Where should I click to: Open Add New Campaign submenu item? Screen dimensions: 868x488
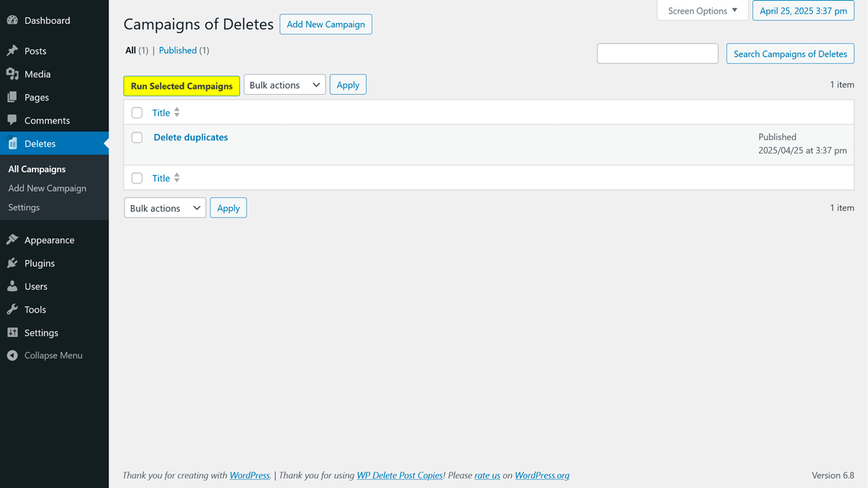point(47,188)
